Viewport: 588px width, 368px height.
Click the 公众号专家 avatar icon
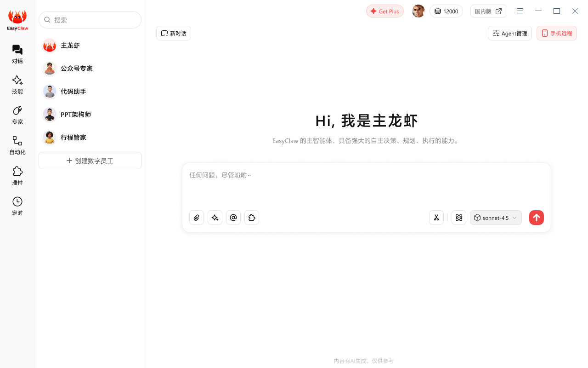coord(50,69)
